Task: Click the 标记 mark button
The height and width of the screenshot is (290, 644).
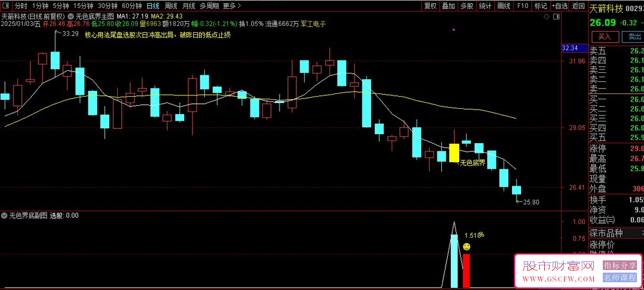Action: [x=540, y=6]
